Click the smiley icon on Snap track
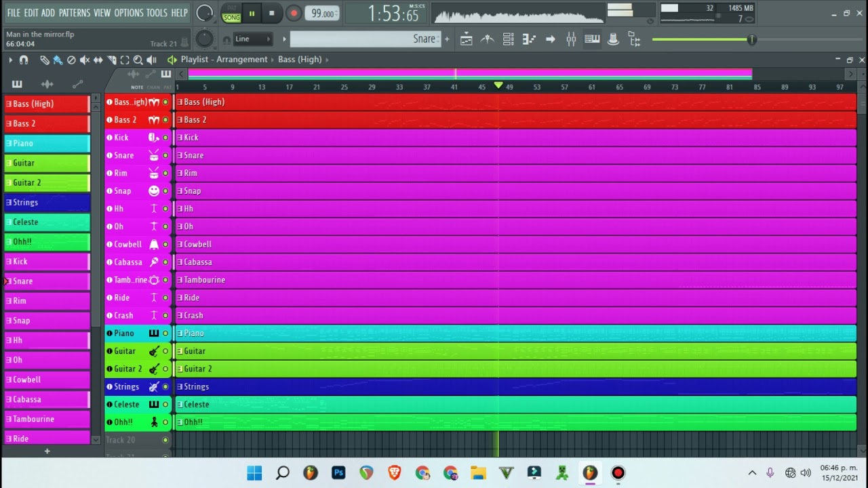868x488 pixels. [154, 191]
